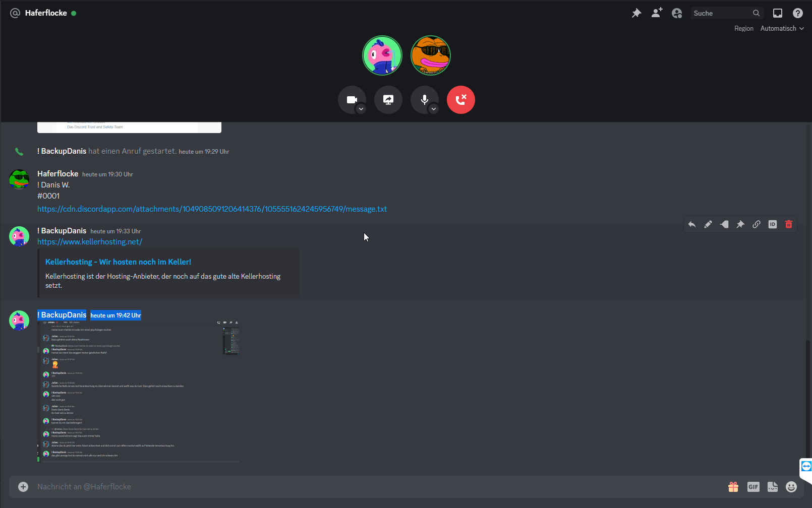Start sharing your screen
The height and width of the screenshot is (508, 812).
click(388, 100)
